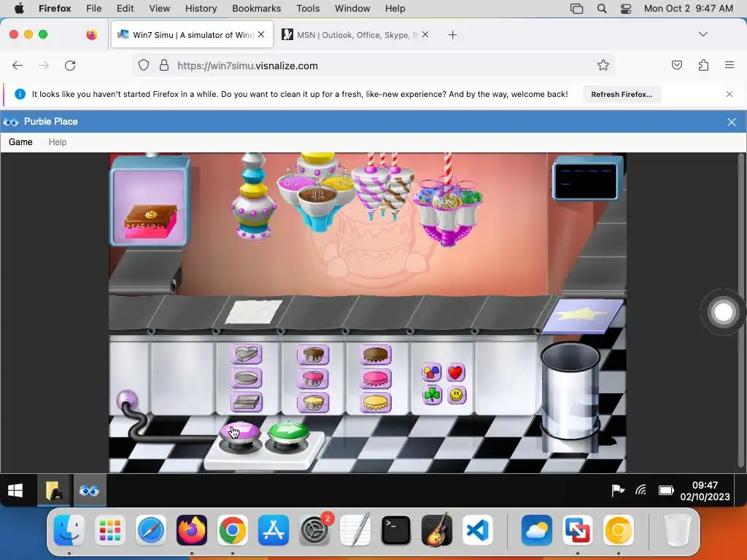Open the Bookmarks menu in menu bar
Image resolution: width=747 pixels, height=560 pixels.
(x=256, y=9)
